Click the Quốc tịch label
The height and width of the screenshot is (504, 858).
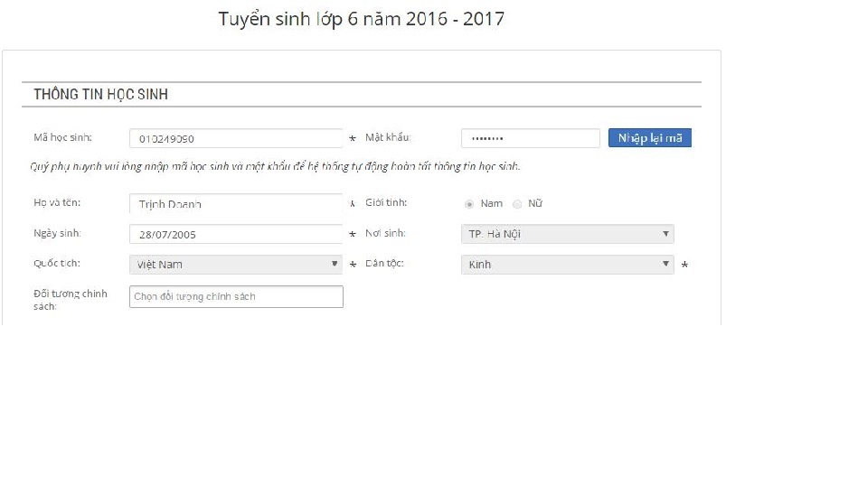coord(57,263)
